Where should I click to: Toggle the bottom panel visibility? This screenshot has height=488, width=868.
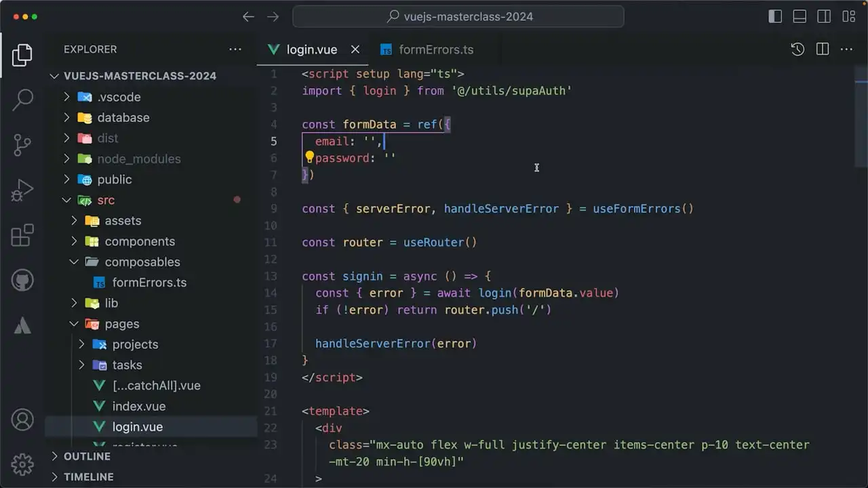(x=800, y=17)
